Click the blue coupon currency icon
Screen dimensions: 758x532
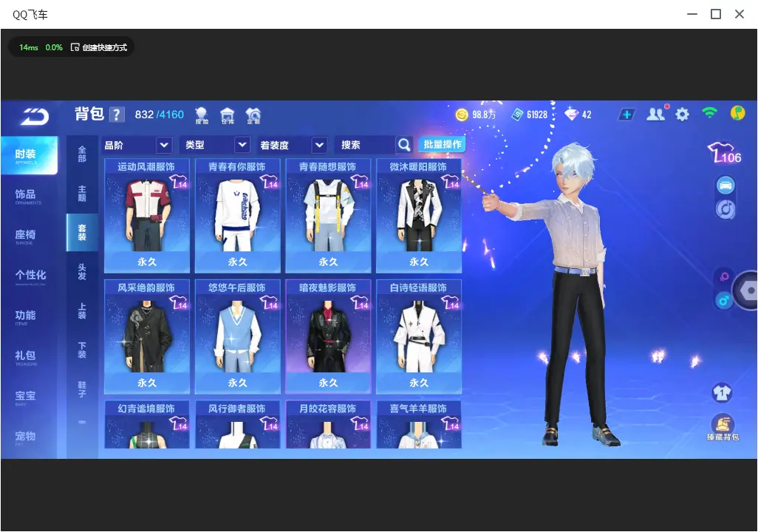(517, 115)
